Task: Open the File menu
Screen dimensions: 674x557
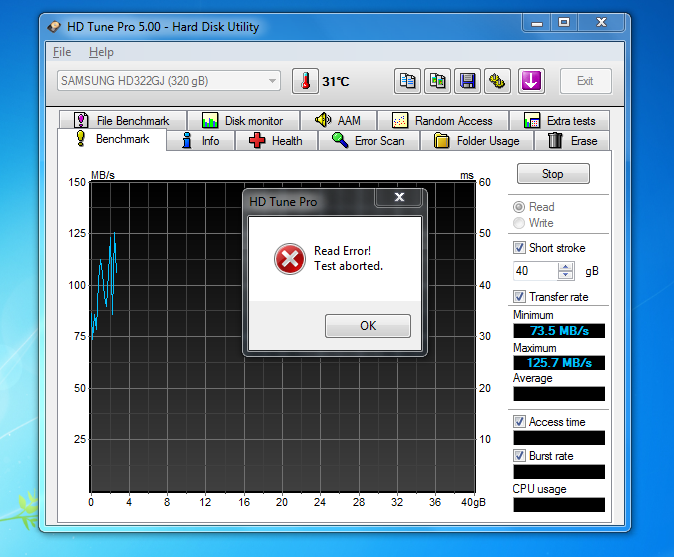Action: 62,52
